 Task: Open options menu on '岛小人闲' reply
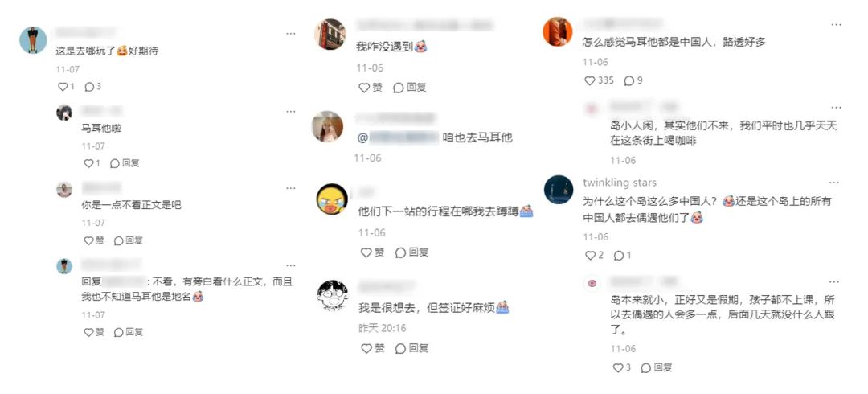click(x=835, y=108)
